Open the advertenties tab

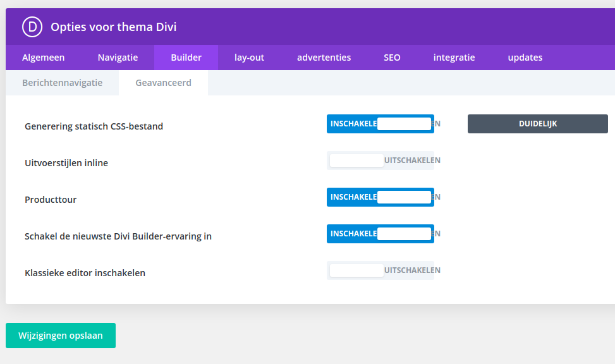[x=324, y=58]
